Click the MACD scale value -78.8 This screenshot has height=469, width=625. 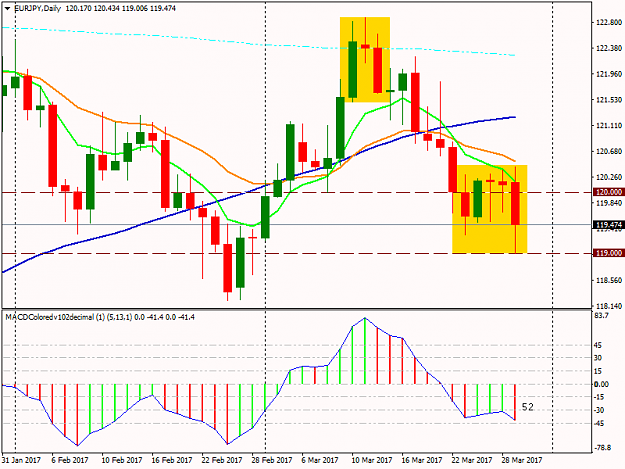pyautogui.click(x=603, y=448)
